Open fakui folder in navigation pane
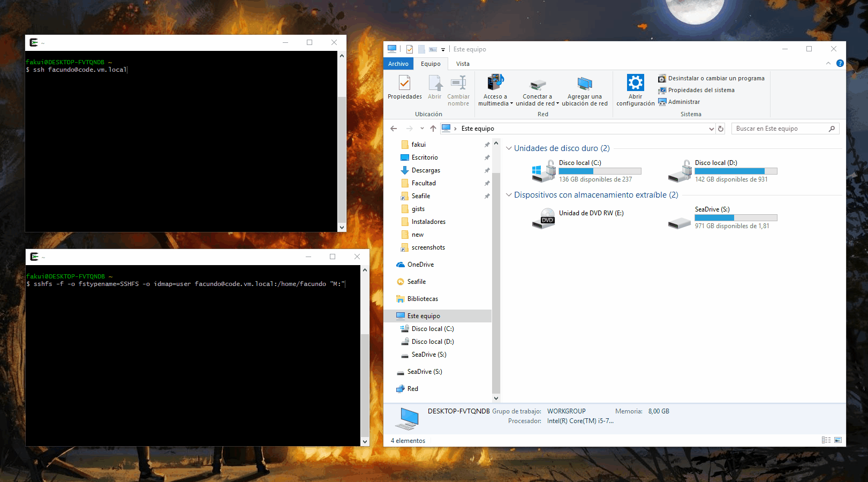 [418, 145]
